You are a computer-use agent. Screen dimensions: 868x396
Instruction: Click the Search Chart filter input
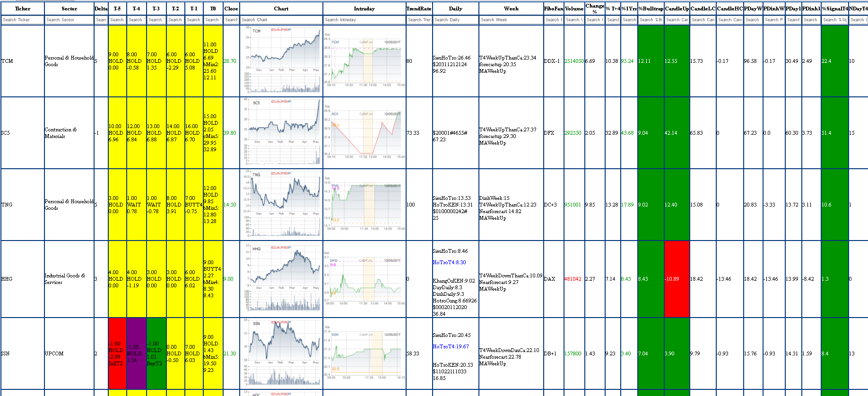point(281,20)
